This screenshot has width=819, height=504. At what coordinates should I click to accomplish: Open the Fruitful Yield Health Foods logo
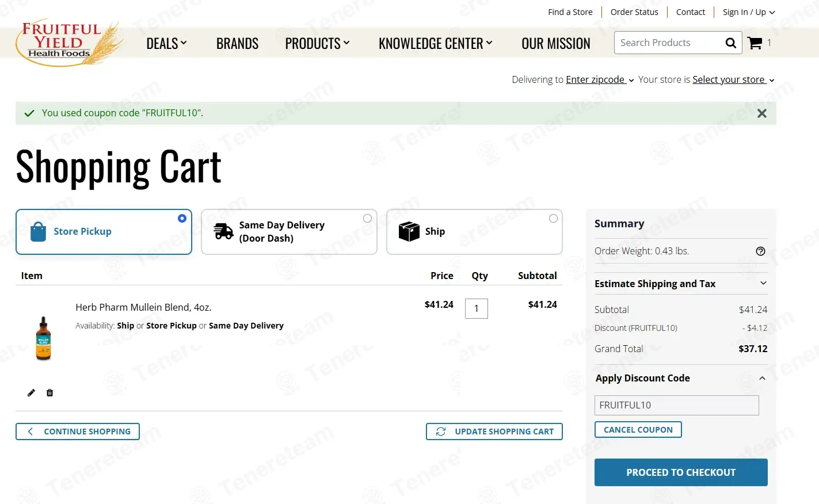click(x=69, y=43)
